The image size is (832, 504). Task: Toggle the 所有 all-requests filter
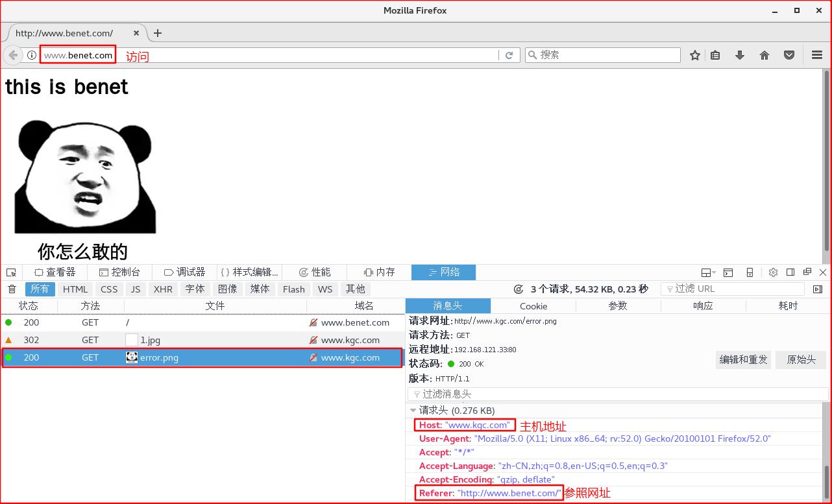(40, 289)
